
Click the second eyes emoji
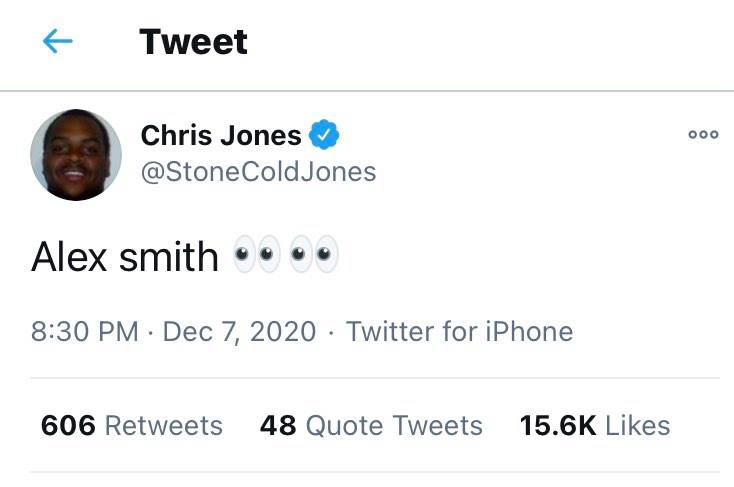click(x=314, y=256)
